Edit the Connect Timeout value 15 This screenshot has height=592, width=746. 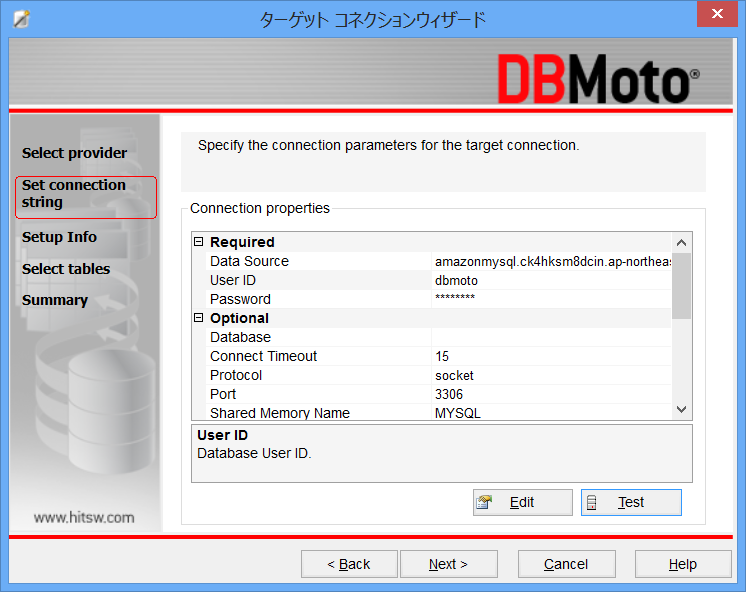[551, 356]
